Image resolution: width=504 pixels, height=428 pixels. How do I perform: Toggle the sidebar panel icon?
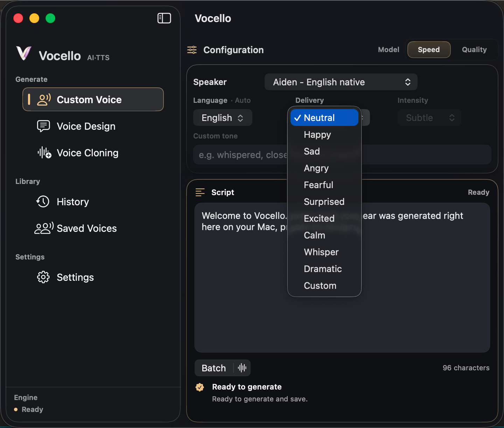click(164, 18)
